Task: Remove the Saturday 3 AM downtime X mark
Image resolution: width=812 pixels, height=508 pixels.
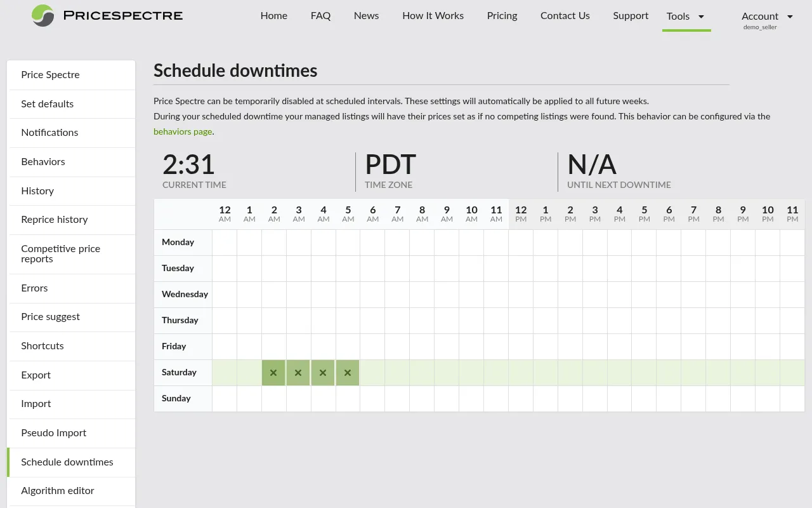Action: 298,373
